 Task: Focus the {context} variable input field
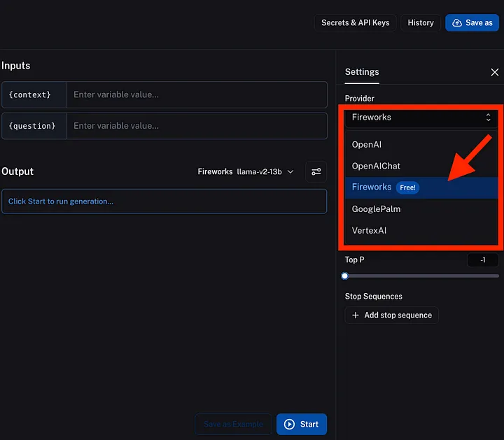196,94
